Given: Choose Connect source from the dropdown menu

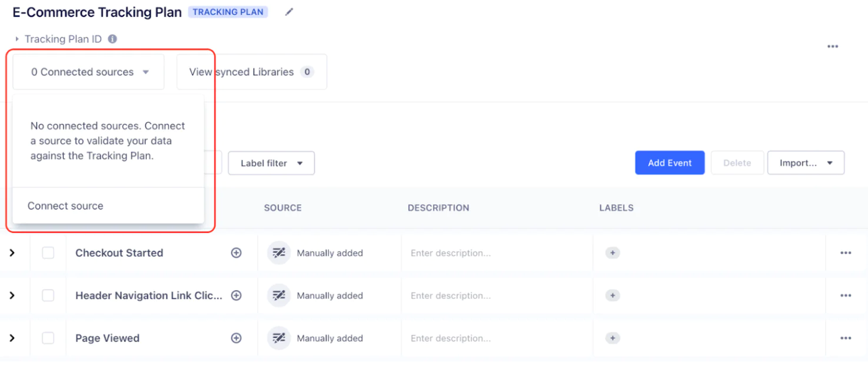Looking at the screenshot, I should [65, 206].
